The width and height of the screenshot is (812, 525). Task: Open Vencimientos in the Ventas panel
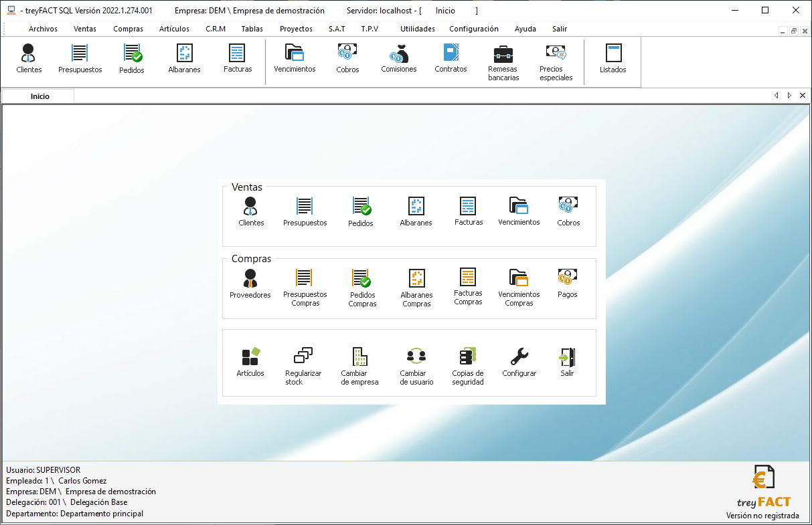(x=519, y=211)
